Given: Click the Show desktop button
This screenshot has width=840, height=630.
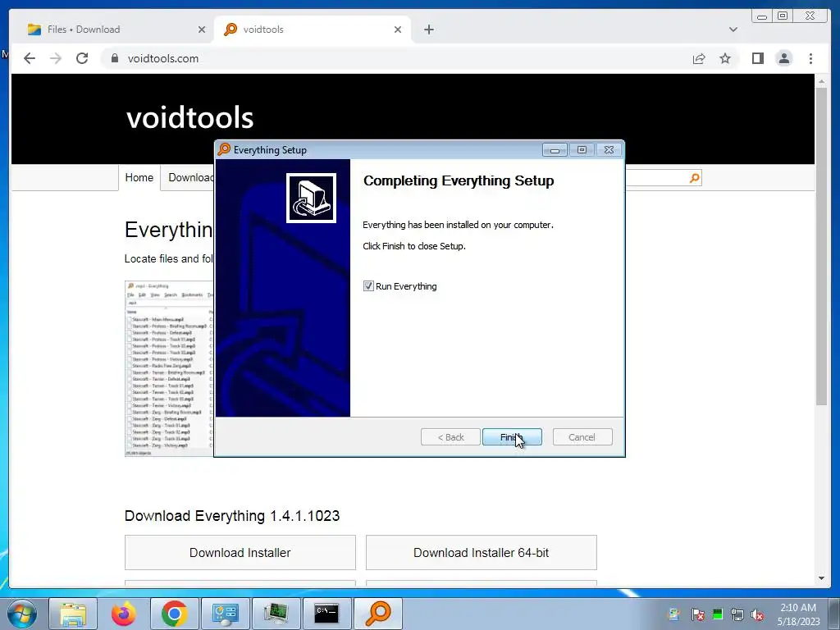Looking at the screenshot, I should pos(834,614).
